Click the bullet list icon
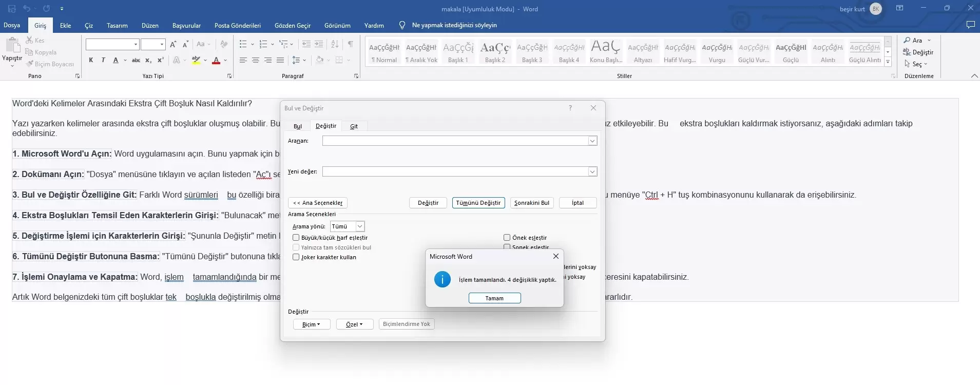This screenshot has width=980, height=385. 243,44
